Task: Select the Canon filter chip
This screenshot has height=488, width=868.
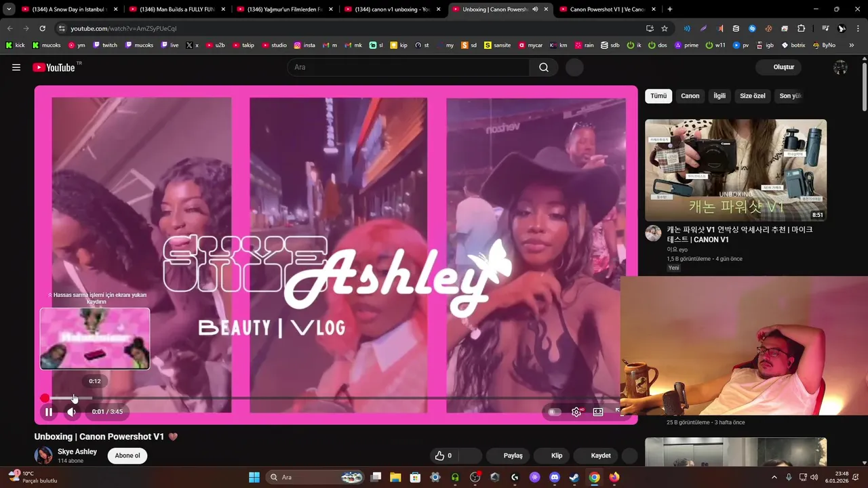Action: pyautogui.click(x=690, y=96)
